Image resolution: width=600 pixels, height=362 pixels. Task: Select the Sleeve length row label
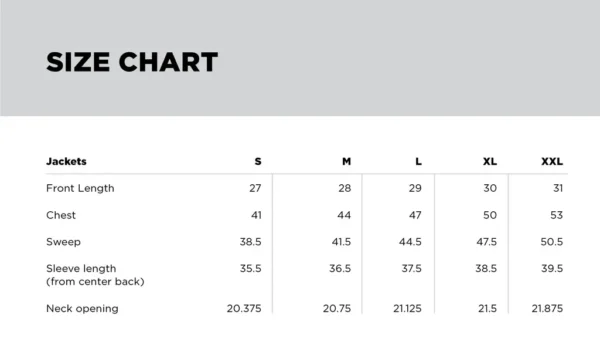95,275
